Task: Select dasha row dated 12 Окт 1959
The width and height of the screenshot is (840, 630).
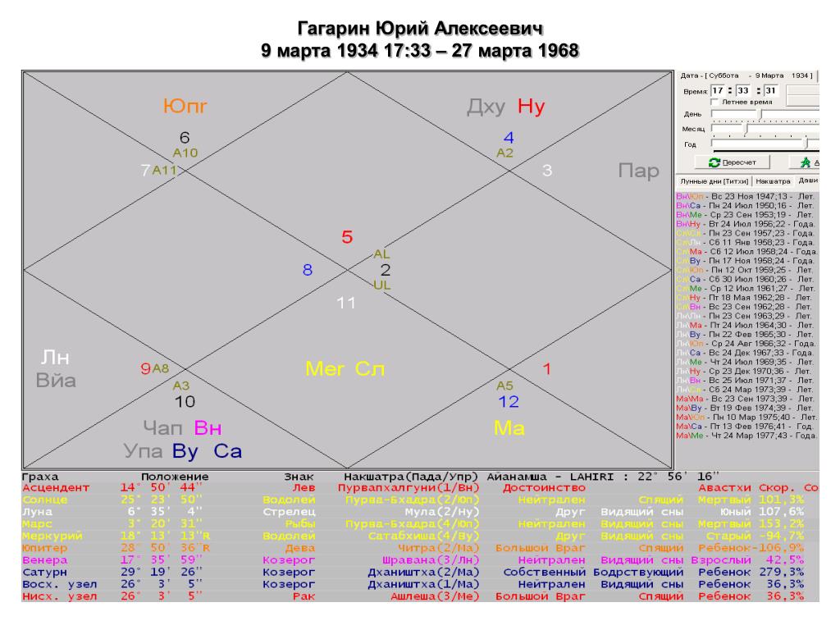Action: [746, 270]
